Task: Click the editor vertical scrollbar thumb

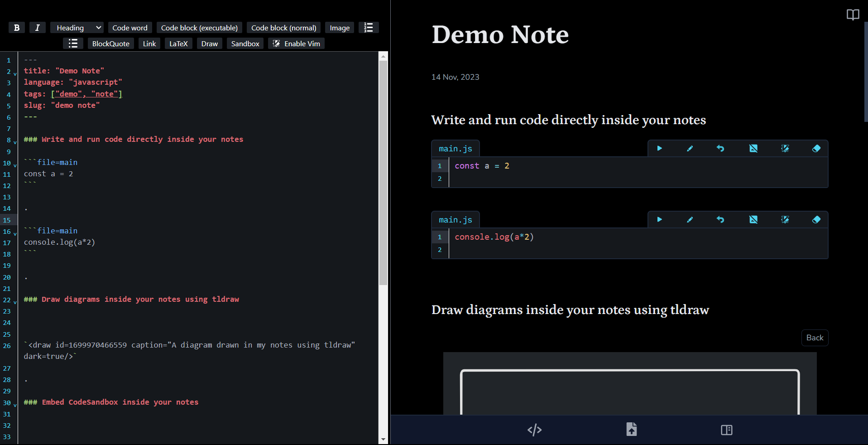Action: [x=384, y=173]
